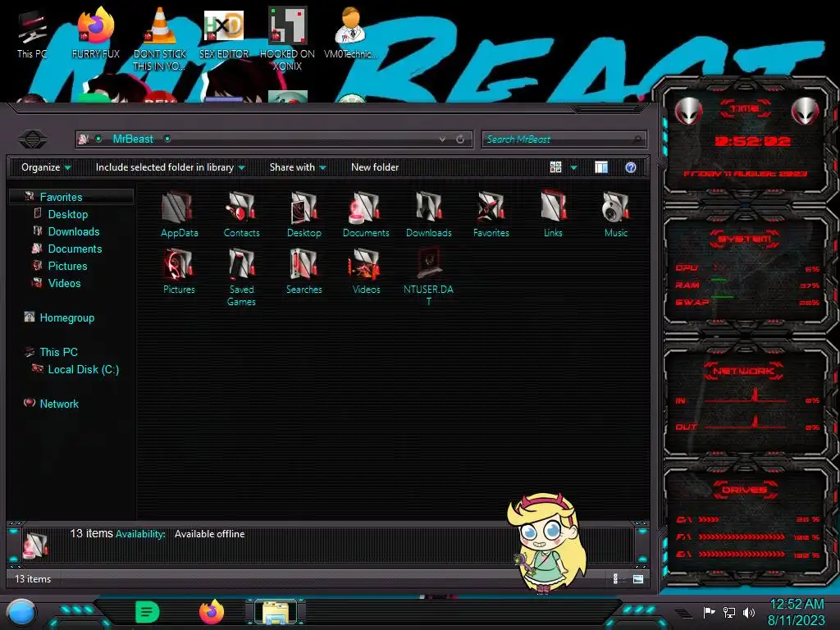Open the Documents folder icon in file pane
Viewport: 840px width, 630px height.
[366, 214]
